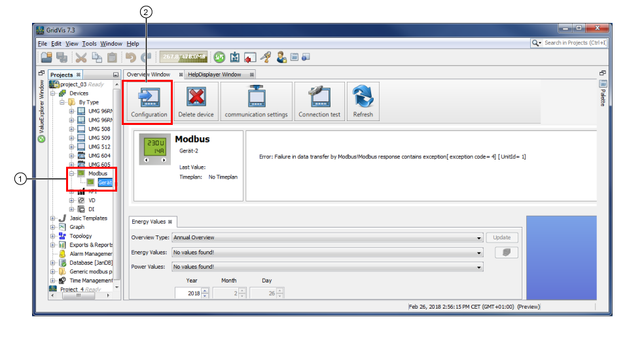The width and height of the screenshot is (644, 344).
Task: Click the user lock icon in toolbar
Action: coord(281,58)
